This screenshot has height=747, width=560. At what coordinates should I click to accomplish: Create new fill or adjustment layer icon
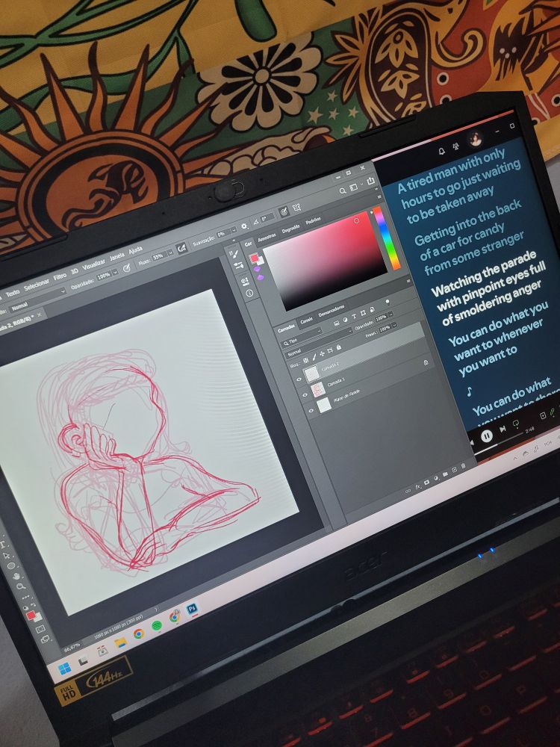tap(436, 478)
